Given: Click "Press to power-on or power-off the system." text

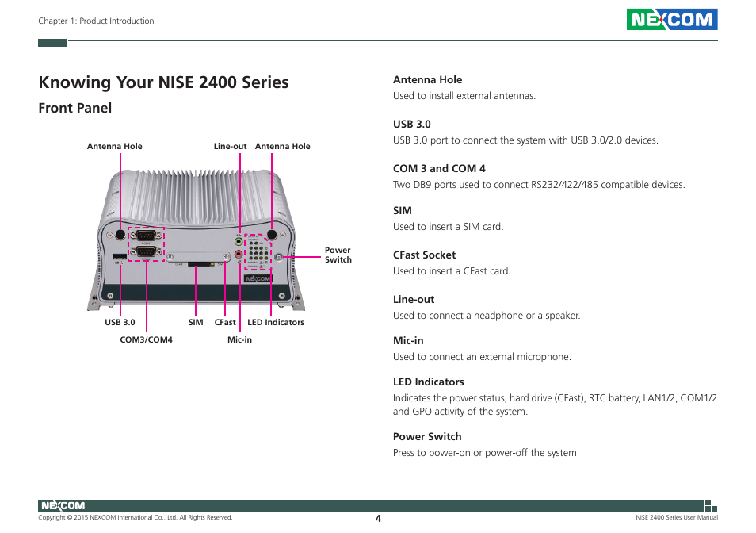Looking at the screenshot, I should [486, 452].
